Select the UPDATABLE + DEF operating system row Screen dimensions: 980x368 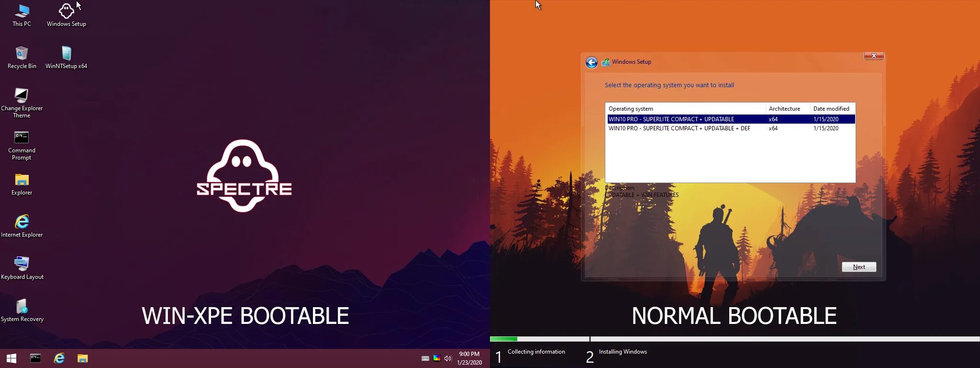pos(731,128)
